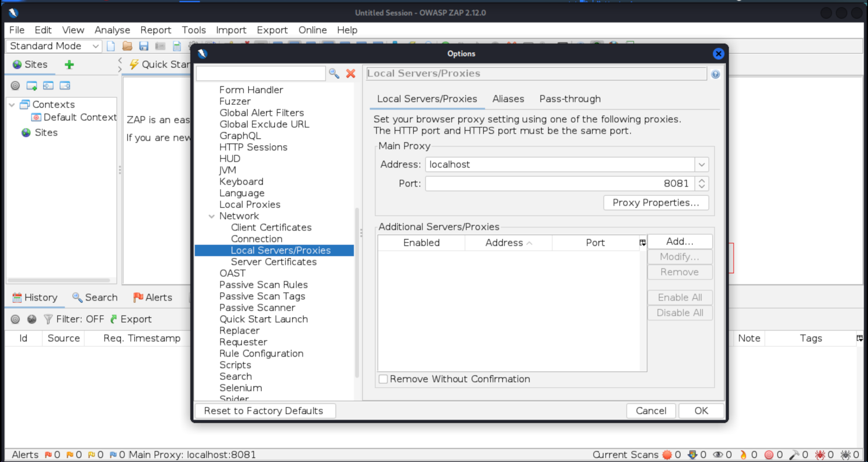Open the Analyse menu

click(112, 30)
